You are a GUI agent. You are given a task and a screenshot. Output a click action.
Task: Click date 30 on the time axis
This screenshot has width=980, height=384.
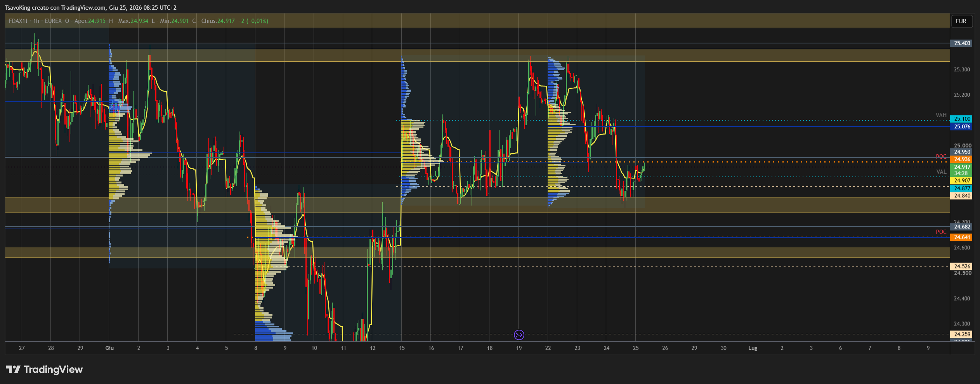click(723, 348)
